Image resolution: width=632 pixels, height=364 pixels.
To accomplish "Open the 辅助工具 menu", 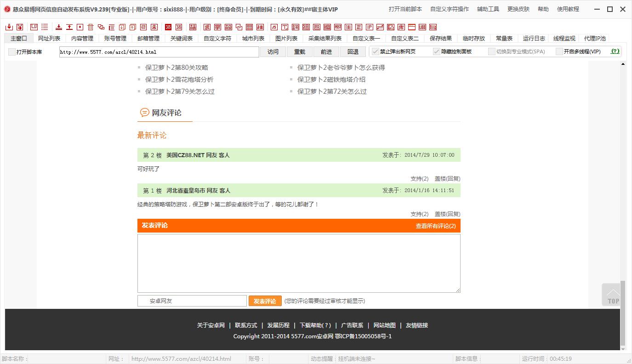I will click(488, 9).
